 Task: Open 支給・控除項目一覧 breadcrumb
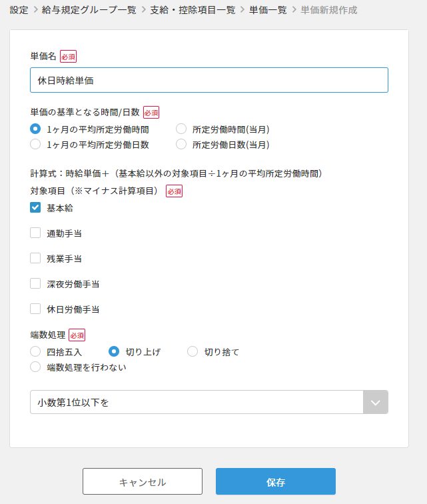[191, 10]
